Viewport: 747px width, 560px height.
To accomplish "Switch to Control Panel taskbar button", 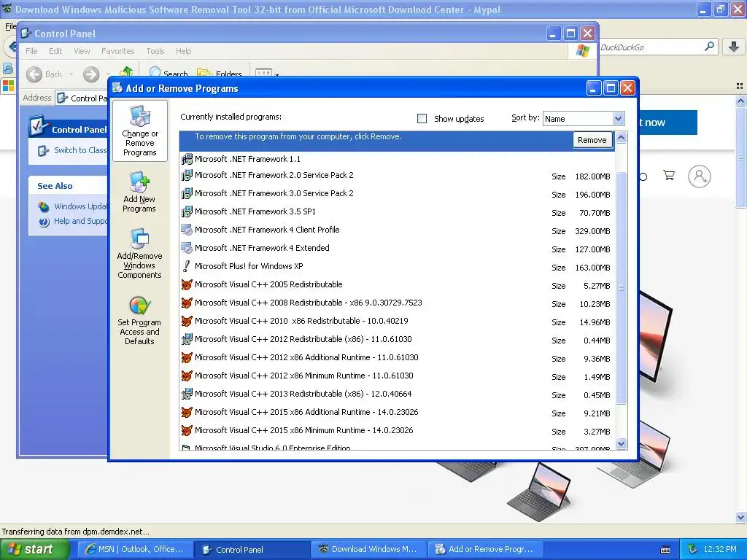I will [252, 550].
